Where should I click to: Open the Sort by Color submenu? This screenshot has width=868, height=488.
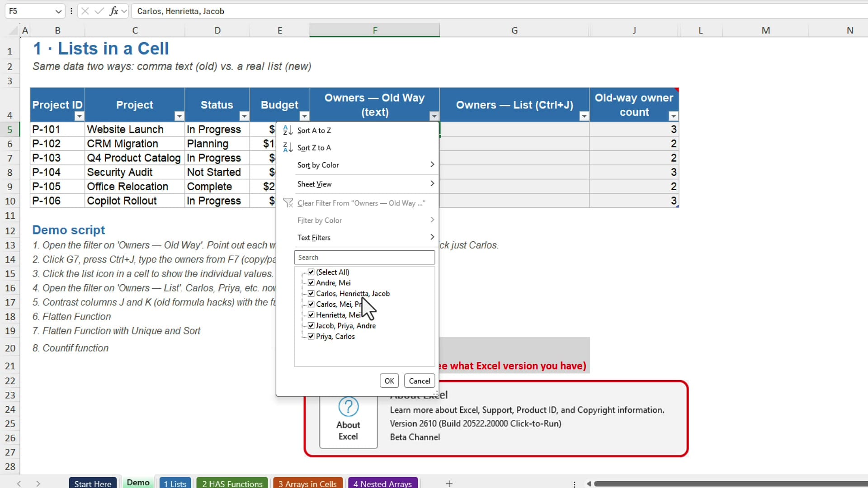(x=366, y=165)
